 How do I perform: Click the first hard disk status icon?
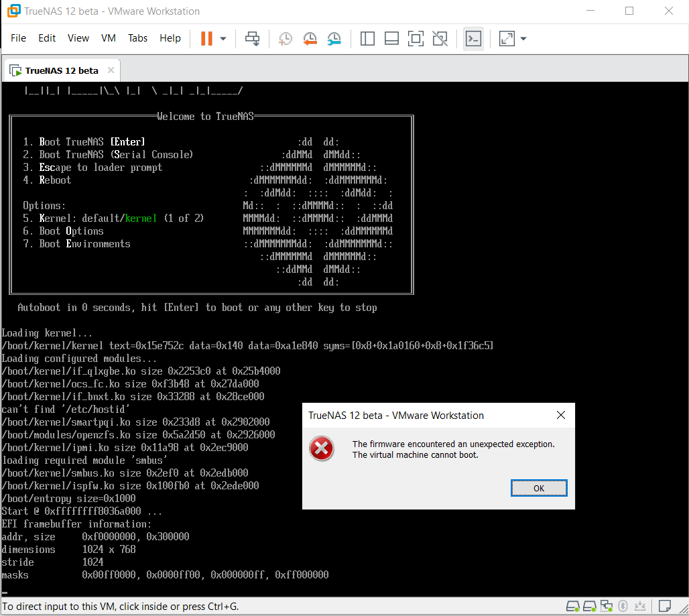[x=572, y=607]
